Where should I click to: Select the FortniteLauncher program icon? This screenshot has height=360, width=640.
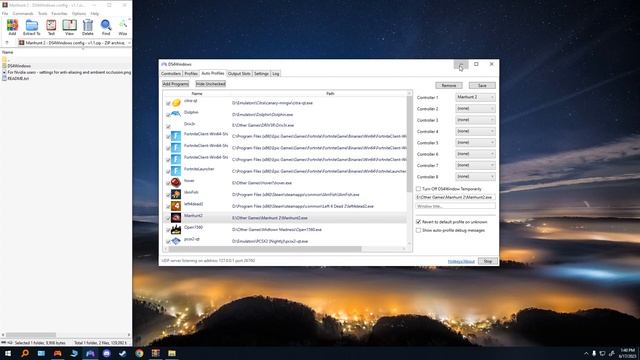point(176,171)
